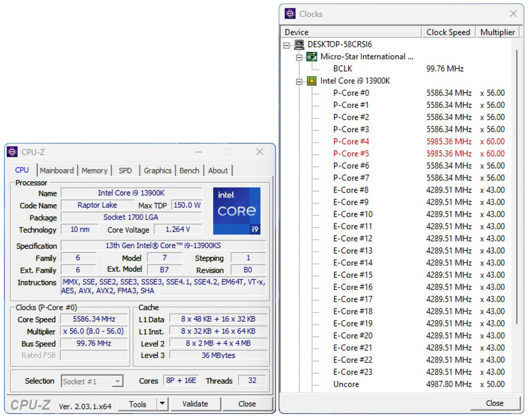
Task: Open the Socket #1 selection dropdown
Action: click(x=117, y=381)
